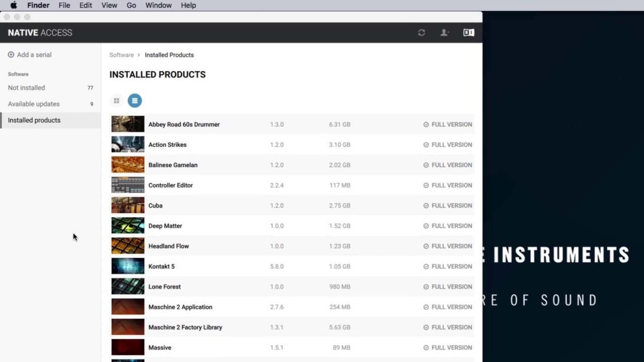Select Not installed in the sidebar
Viewport: 644px width, 362px height.
coord(50,87)
